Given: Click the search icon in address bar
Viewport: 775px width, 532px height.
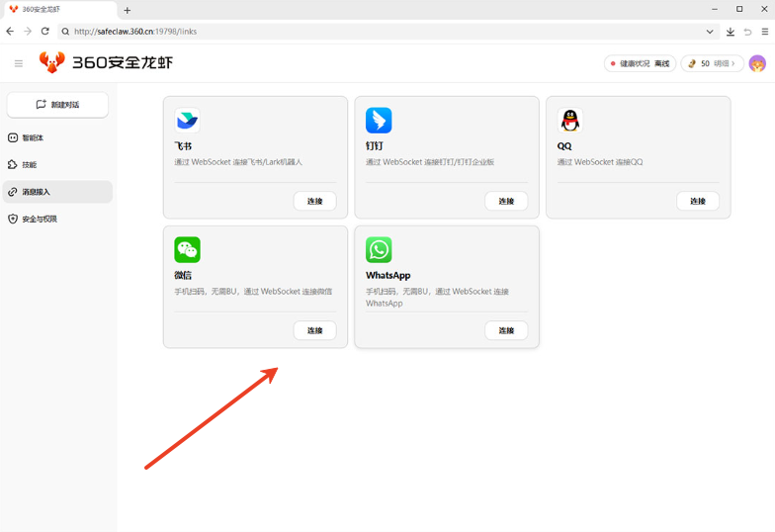Looking at the screenshot, I should point(65,32).
